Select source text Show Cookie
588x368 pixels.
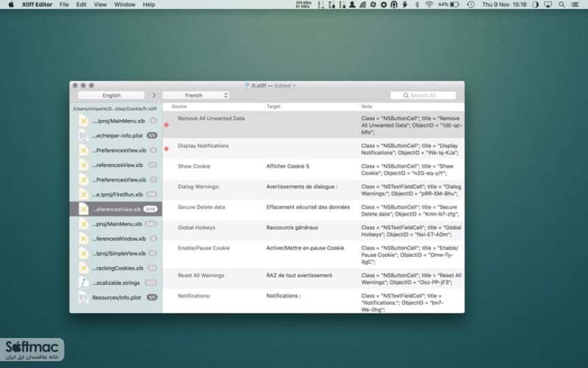tap(194, 166)
